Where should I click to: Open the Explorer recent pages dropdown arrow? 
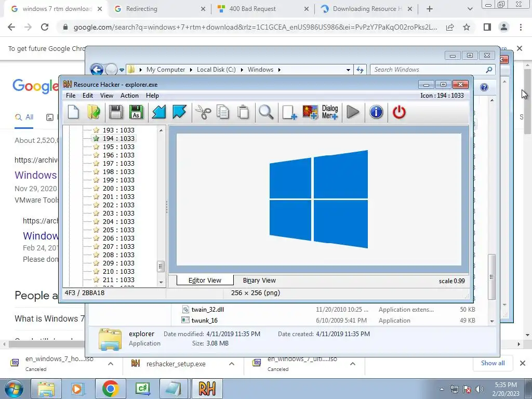(122, 70)
